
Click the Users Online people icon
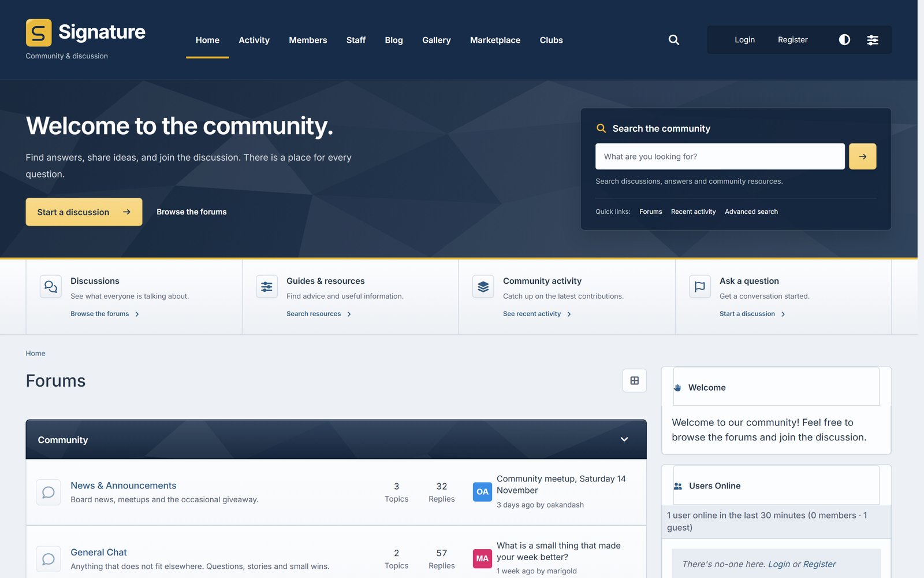(x=678, y=486)
